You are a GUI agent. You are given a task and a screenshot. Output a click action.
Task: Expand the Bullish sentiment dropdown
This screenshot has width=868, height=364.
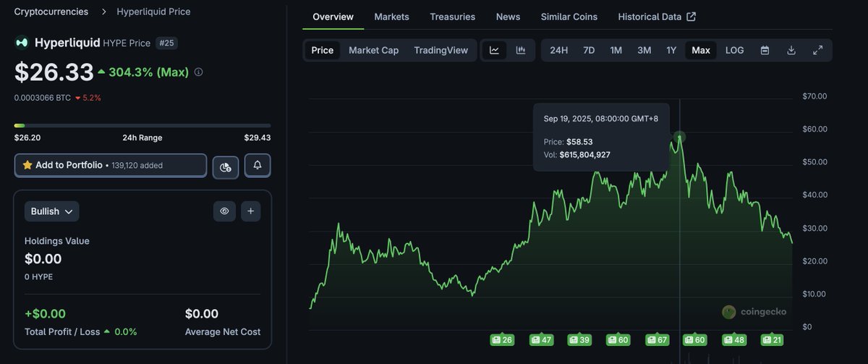click(52, 211)
